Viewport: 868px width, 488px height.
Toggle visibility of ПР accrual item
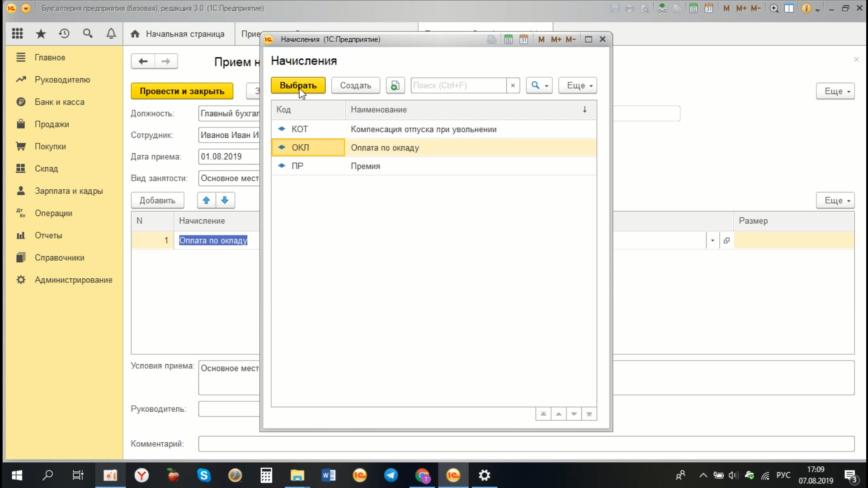281,166
